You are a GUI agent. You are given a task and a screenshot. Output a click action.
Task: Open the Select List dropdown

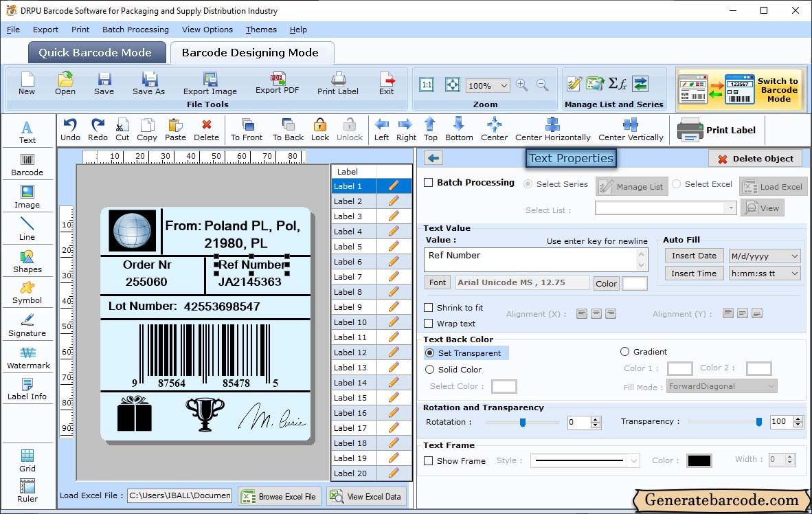(730, 208)
